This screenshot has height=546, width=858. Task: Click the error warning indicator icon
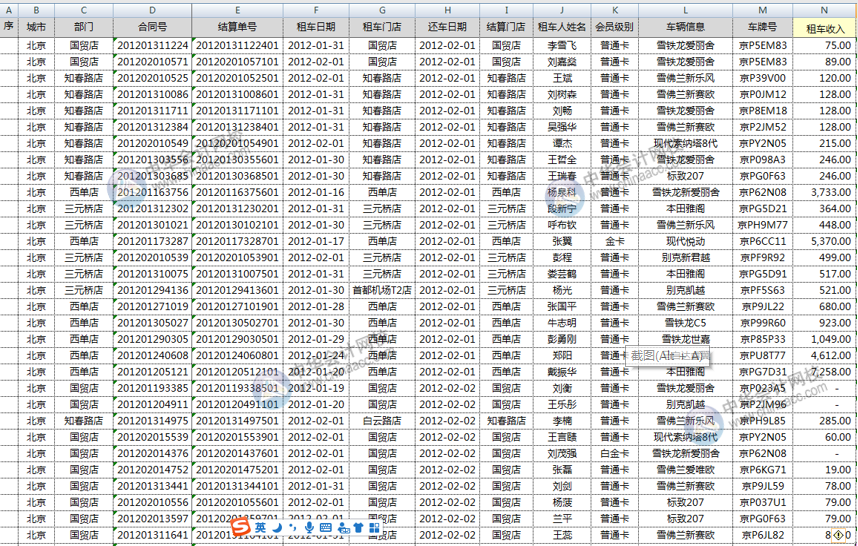pos(840,536)
